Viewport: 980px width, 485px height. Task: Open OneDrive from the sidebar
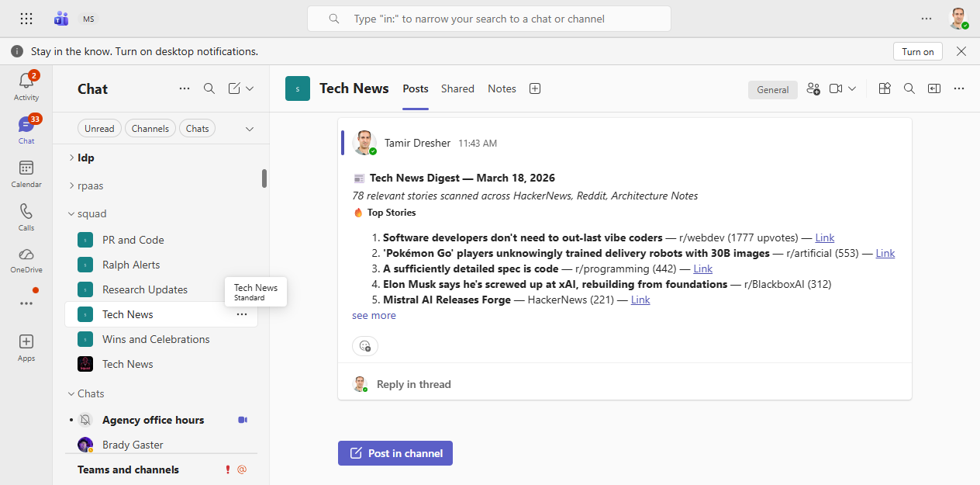[26, 258]
